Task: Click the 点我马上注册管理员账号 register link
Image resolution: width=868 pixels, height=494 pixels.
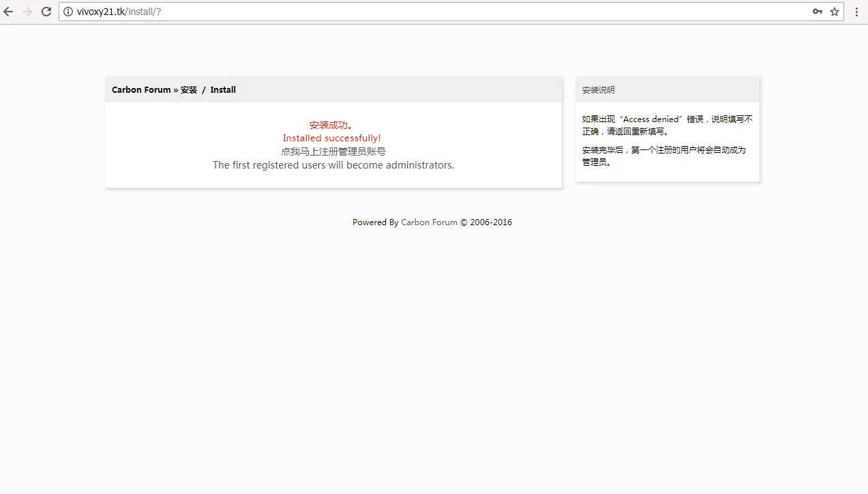Action: 333,151
